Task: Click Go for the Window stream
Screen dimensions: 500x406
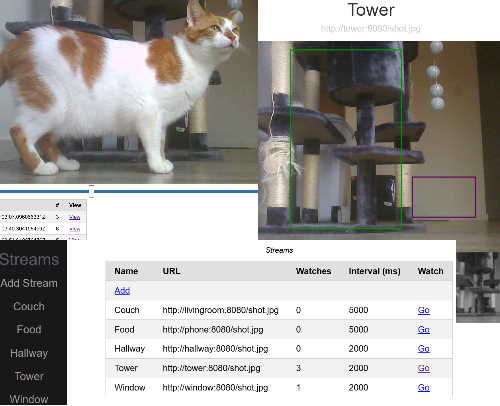Action: 424,388
